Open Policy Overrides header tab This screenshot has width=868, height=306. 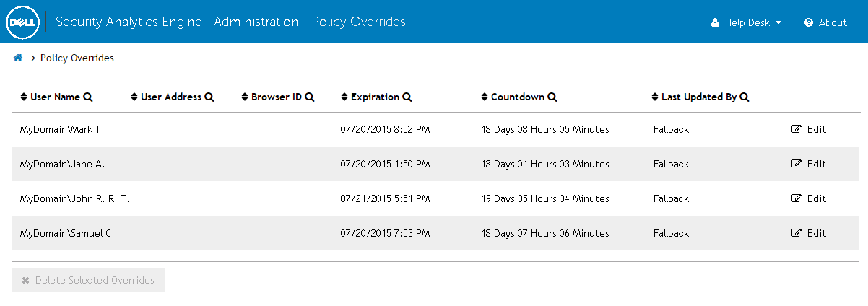[x=358, y=22]
